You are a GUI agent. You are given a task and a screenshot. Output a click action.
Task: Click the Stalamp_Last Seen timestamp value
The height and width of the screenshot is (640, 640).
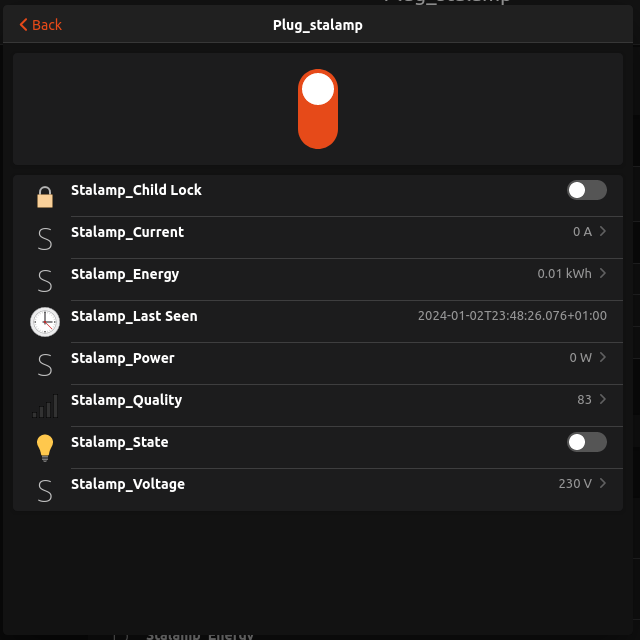pyautogui.click(x=512, y=316)
